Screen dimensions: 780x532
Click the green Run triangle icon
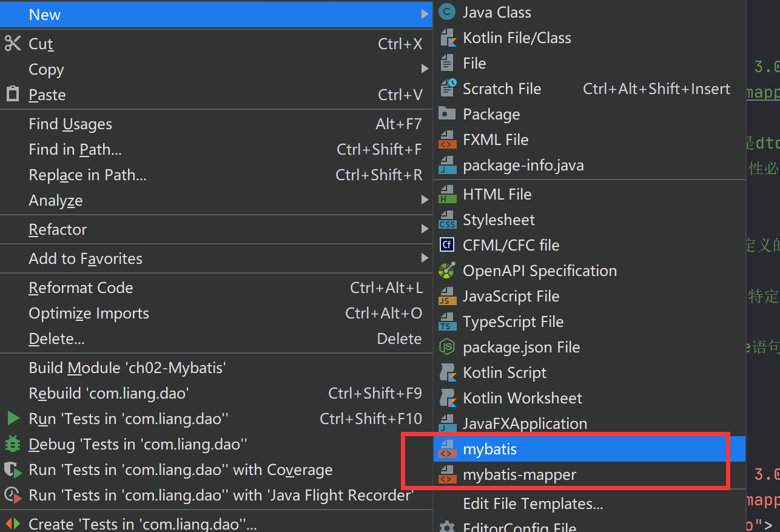13,419
